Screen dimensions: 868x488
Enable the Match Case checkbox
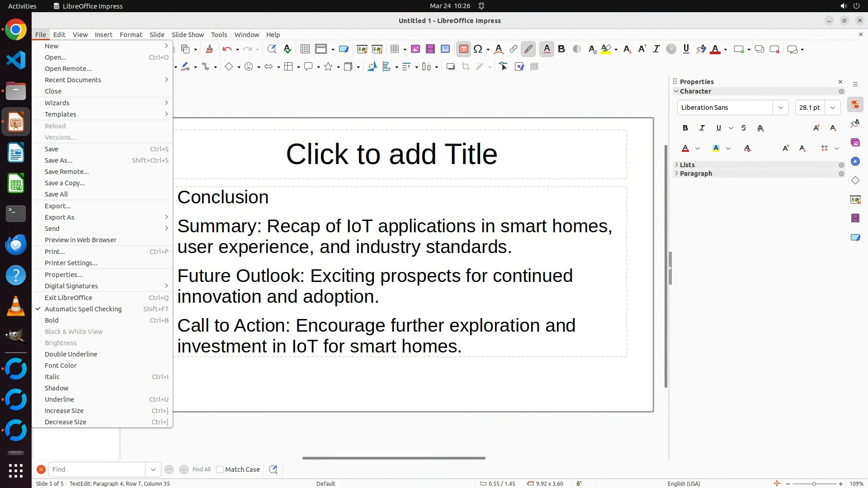pos(220,469)
